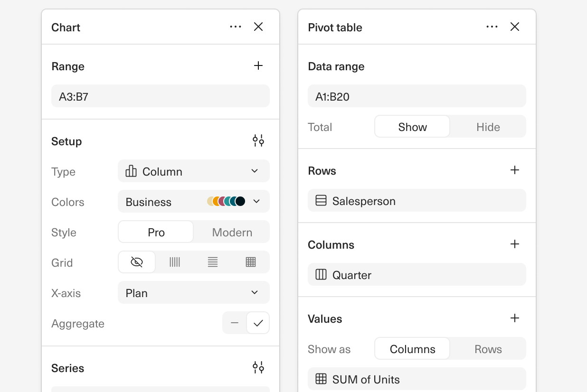Open the X-axis Plan dropdown chevron

pos(255,293)
